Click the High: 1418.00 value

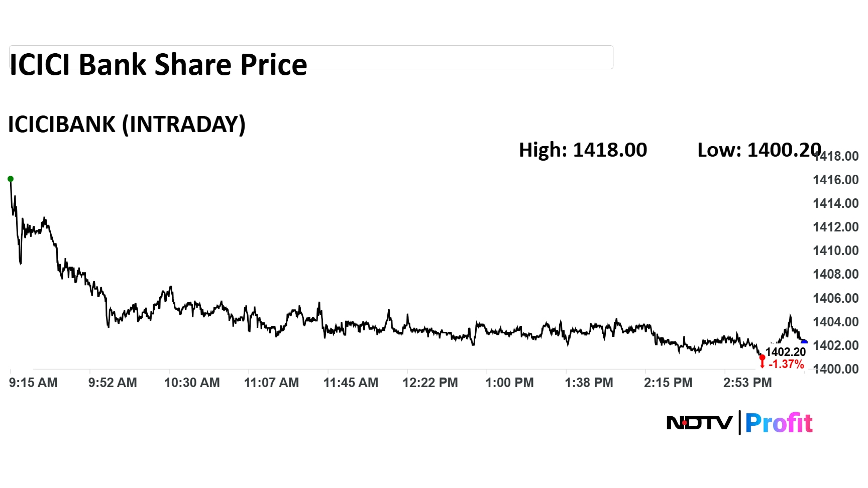(x=583, y=150)
